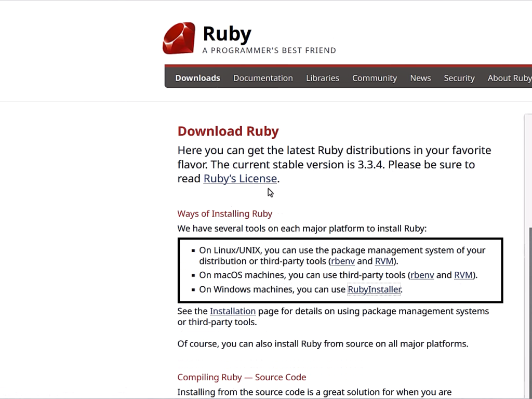Open the Security page
Viewport: 532px width, 399px height.
[459, 78]
